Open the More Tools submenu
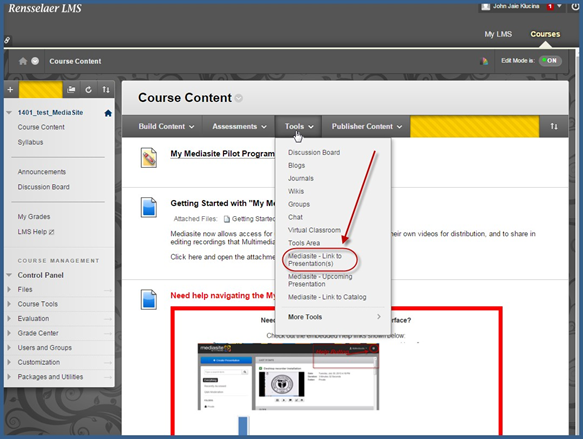 334,317
